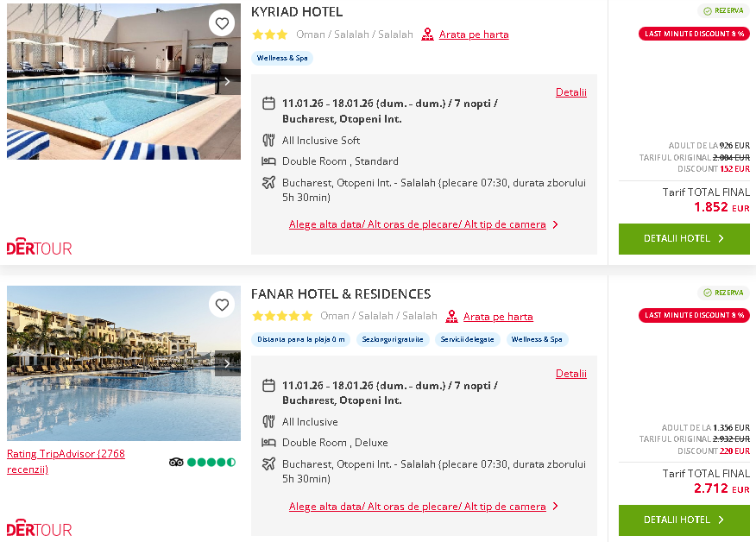Image resolution: width=756 pixels, height=542 pixels.
Task: Click the TripAdvisor owl icon
Action: coord(176,462)
